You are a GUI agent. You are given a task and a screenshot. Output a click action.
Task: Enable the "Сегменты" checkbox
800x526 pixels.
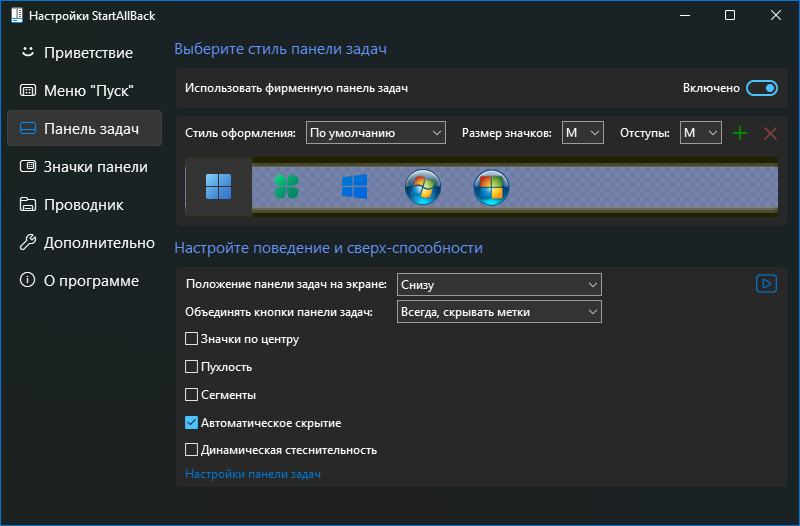(x=192, y=395)
